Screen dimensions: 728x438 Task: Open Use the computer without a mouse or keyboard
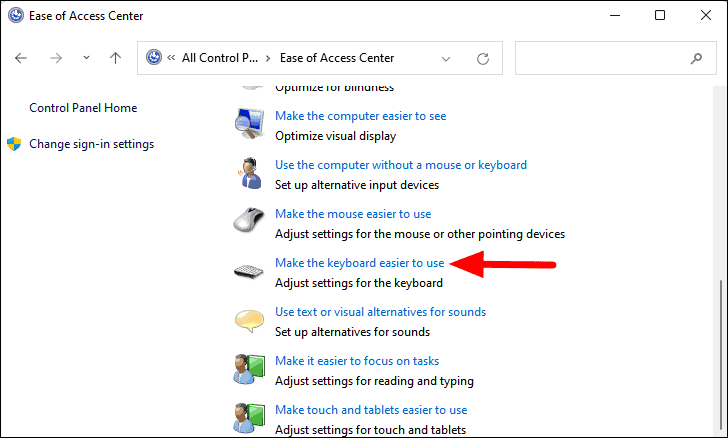click(401, 165)
